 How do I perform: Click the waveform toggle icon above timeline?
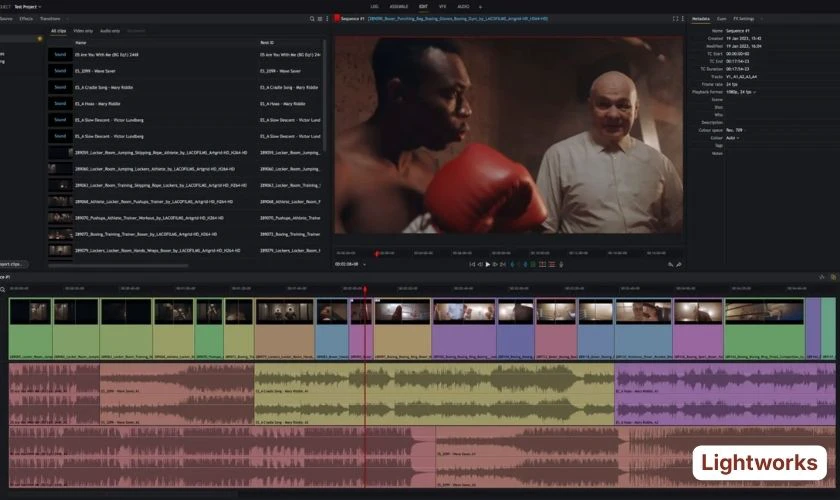point(822,277)
